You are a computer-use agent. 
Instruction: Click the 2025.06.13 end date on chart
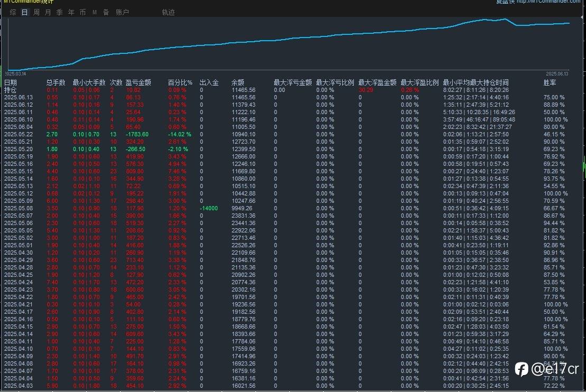(x=556, y=74)
